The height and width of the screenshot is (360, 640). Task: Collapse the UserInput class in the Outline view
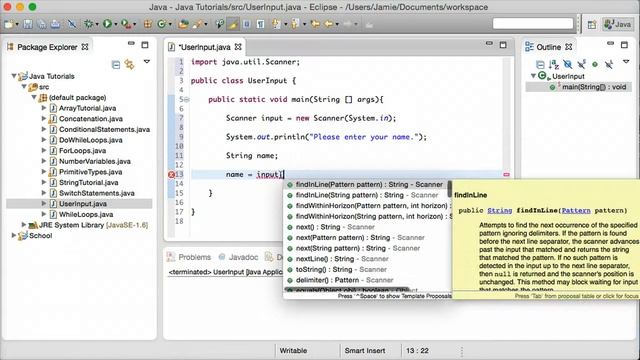533,76
